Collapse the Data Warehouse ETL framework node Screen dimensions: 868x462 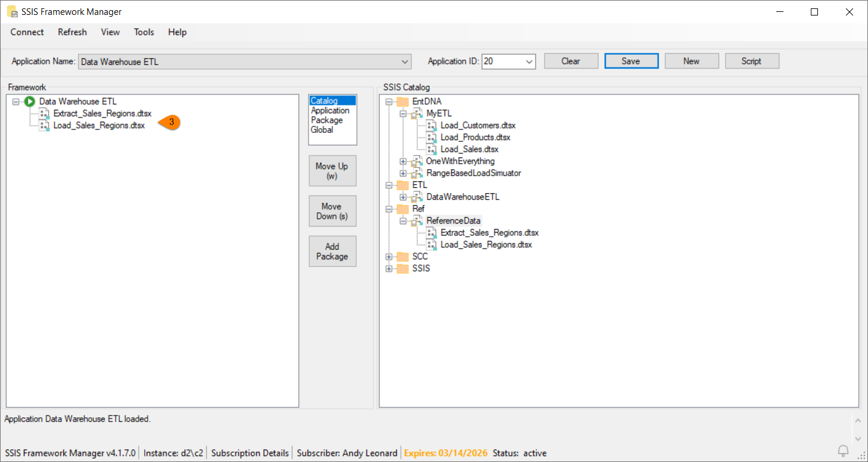[x=16, y=102]
